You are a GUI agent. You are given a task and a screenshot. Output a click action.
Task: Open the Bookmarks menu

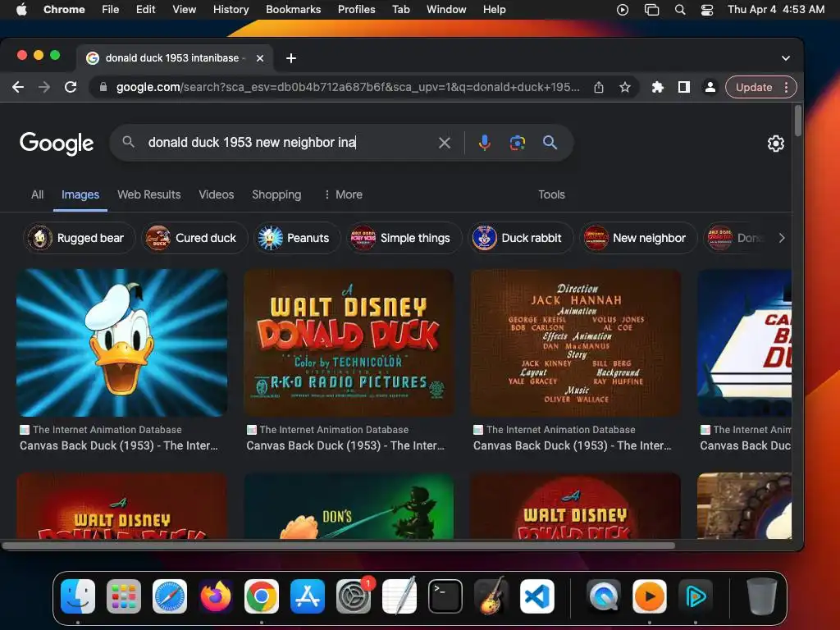(x=293, y=9)
